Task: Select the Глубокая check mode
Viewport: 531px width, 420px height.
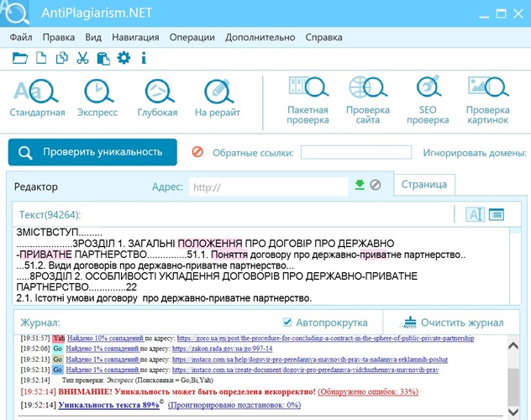Action: coord(157,97)
